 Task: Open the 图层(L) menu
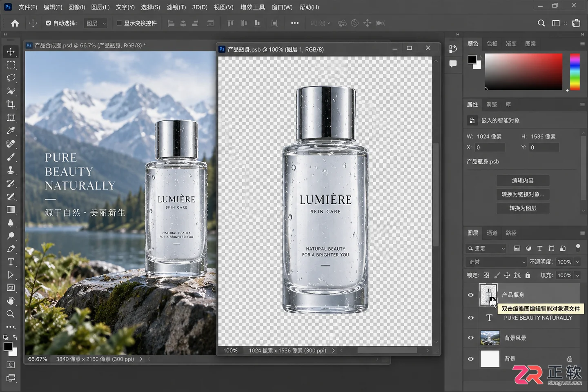pos(100,7)
